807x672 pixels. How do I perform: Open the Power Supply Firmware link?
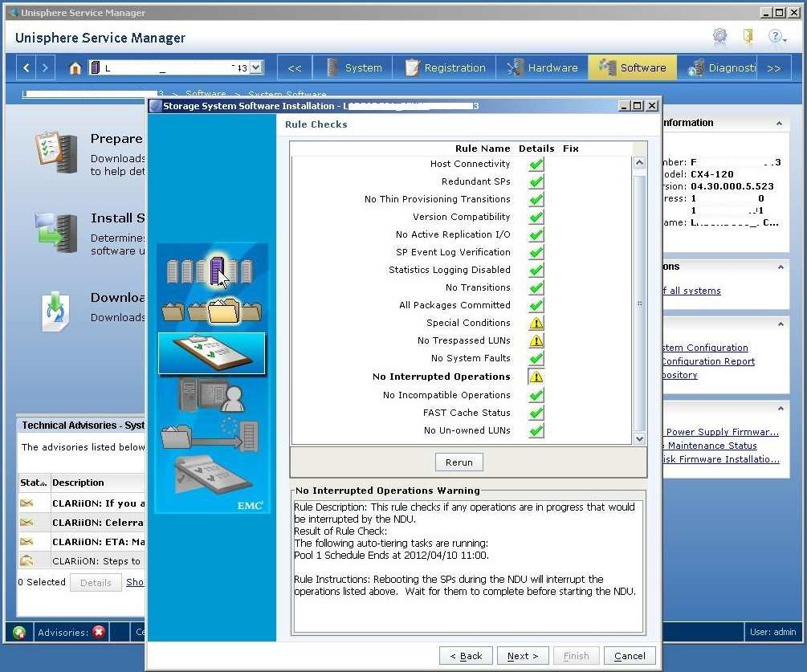point(722,432)
